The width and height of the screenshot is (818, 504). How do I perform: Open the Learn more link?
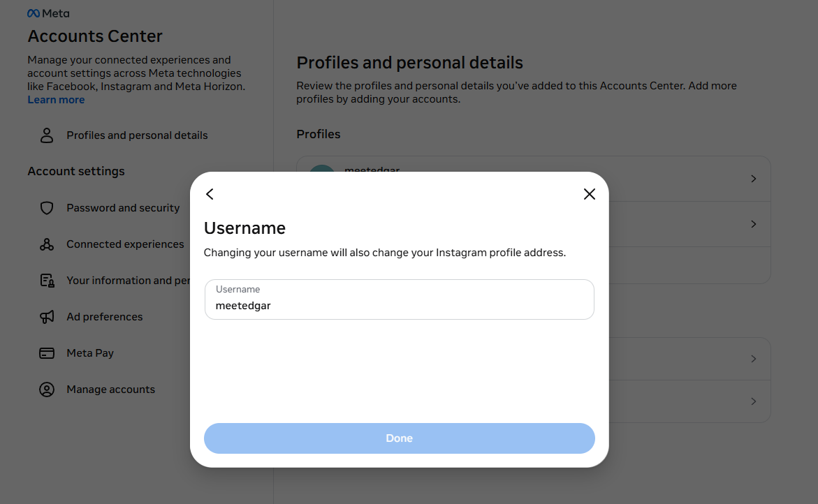tap(56, 99)
